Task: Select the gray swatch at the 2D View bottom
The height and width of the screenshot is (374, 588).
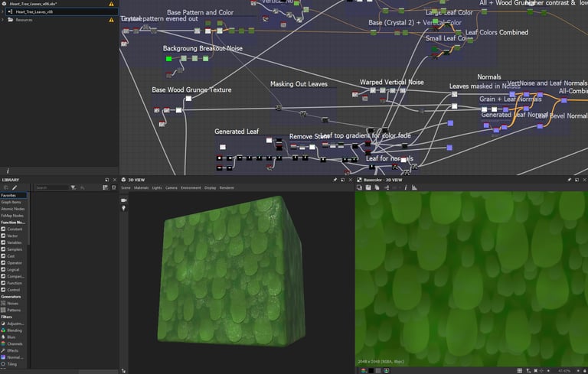Action: coord(378,371)
